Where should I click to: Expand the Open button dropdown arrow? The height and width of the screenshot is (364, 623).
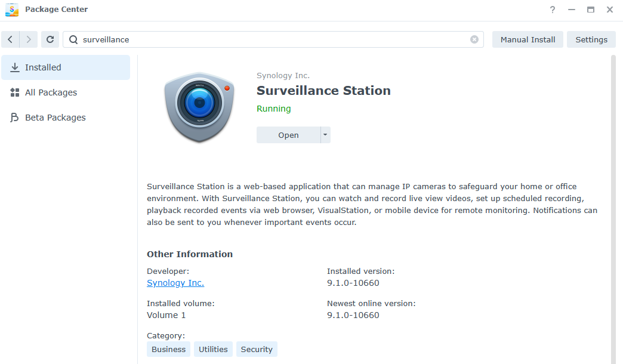[325, 135]
